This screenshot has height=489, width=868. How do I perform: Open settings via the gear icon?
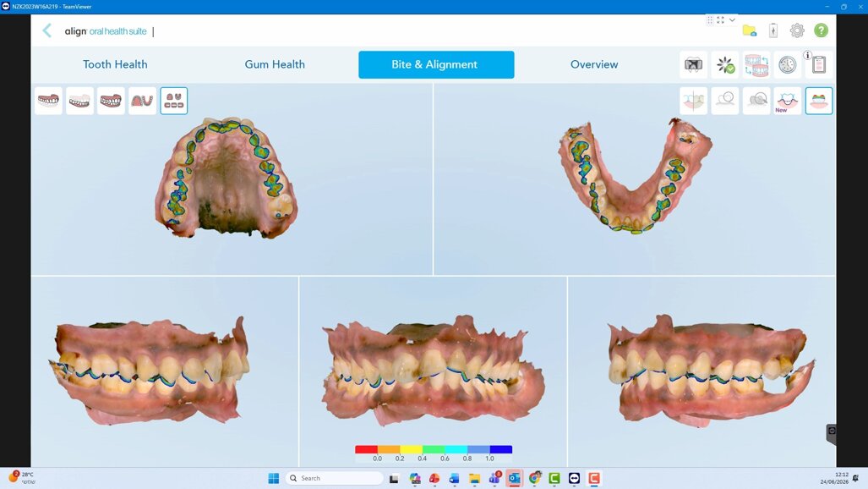pyautogui.click(x=797, y=30)
